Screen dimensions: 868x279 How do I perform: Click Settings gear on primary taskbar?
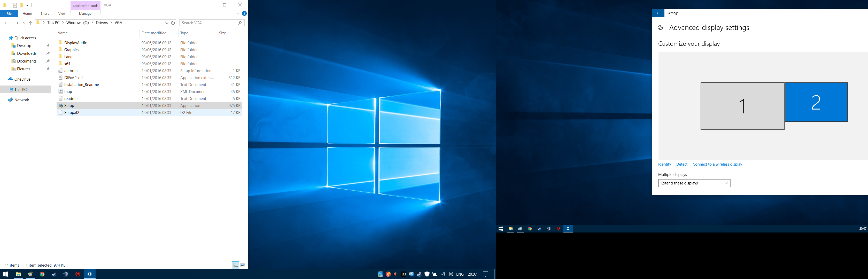[x=90, y=274]
